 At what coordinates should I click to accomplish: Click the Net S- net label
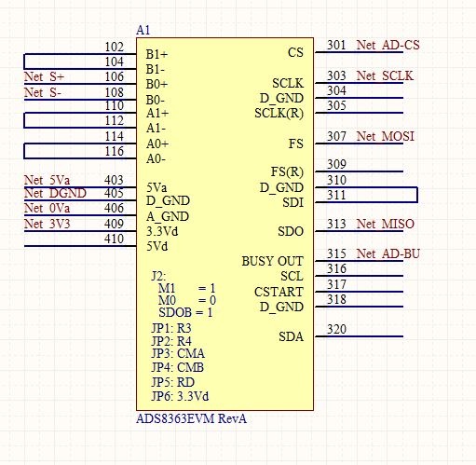[x=43, y=92]
